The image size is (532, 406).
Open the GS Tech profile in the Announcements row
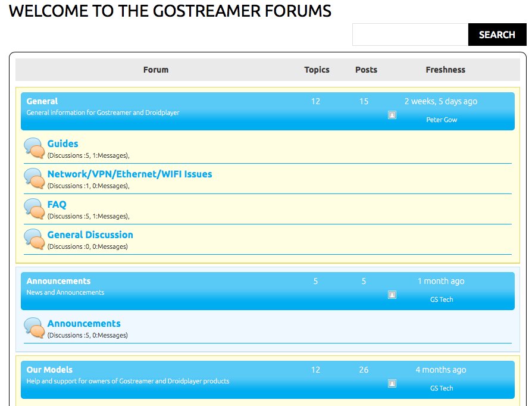[x=442, y=299]
